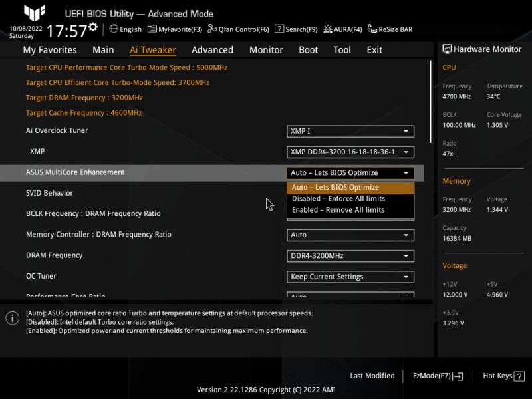Go to the Boot tab

308,50
